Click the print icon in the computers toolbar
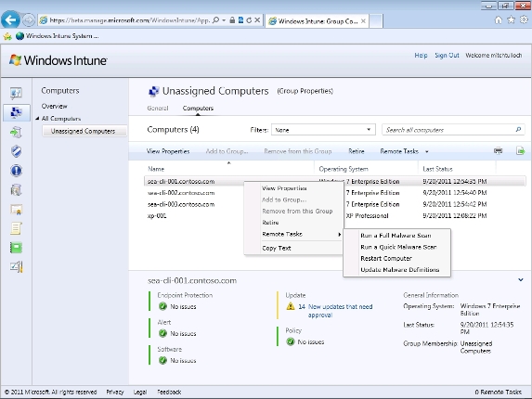Viewport: 532px width, 399px height. (498, 150)
